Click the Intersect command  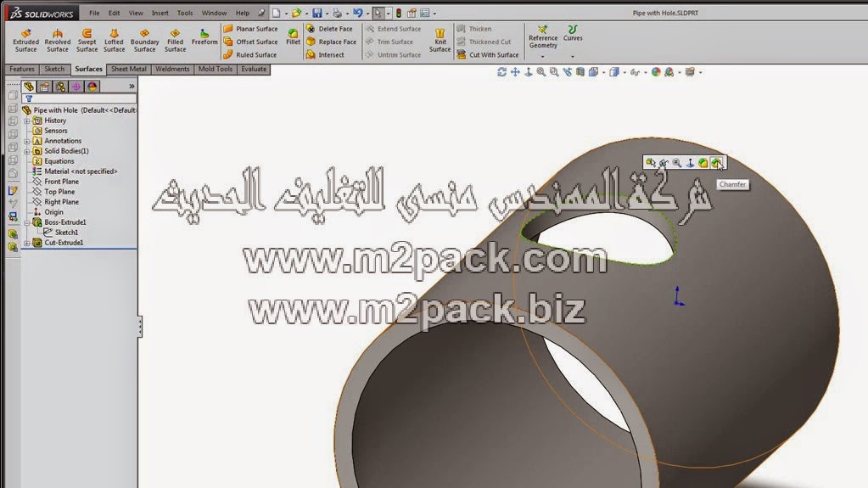[x=326, y=55]
